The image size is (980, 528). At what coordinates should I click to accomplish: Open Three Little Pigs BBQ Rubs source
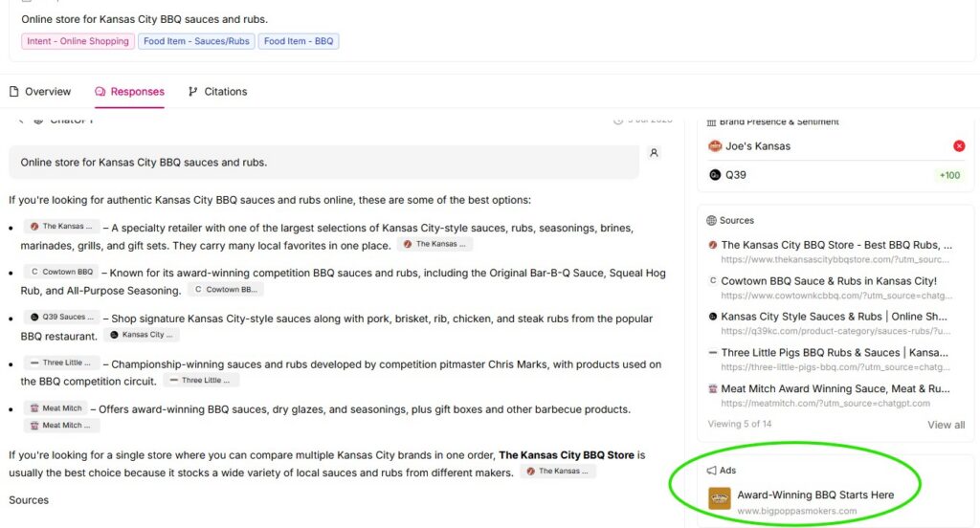coord(835,352)
